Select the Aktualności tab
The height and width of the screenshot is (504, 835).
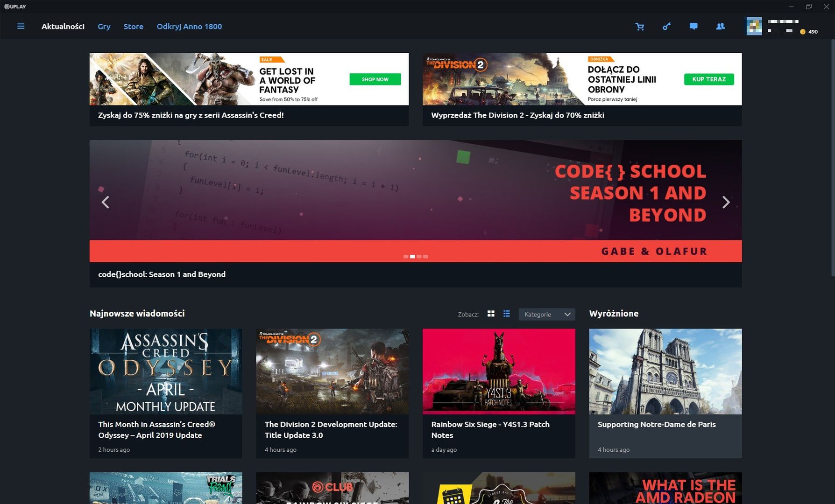coord(63,27)
